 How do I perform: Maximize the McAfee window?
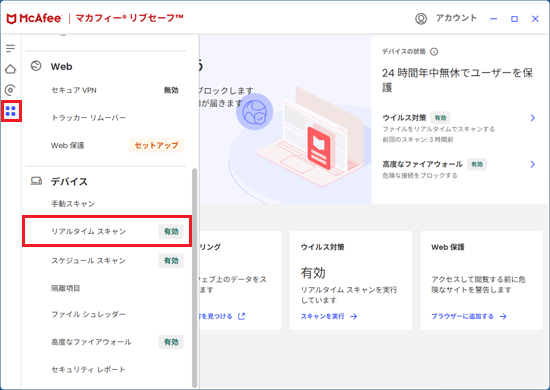pos(514,19)
